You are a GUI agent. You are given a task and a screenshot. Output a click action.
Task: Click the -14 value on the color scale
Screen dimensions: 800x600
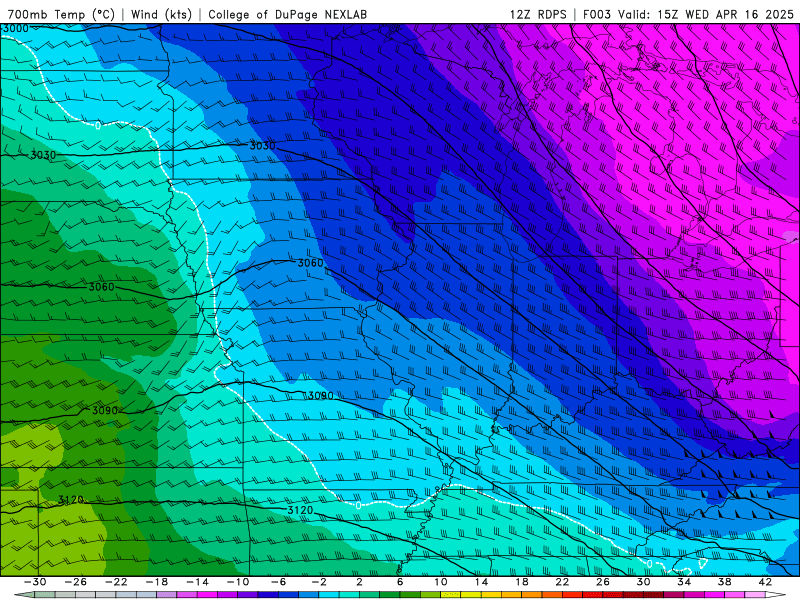(197, 582)
